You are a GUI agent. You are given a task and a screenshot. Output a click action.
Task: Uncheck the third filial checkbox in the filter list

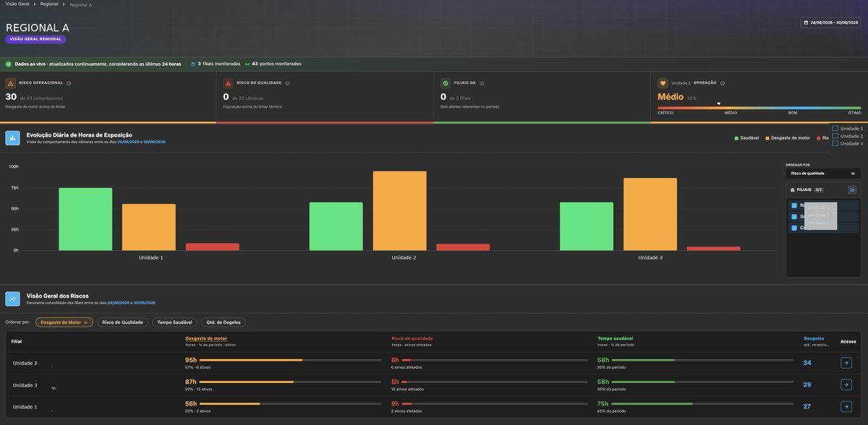pos(794,228)
